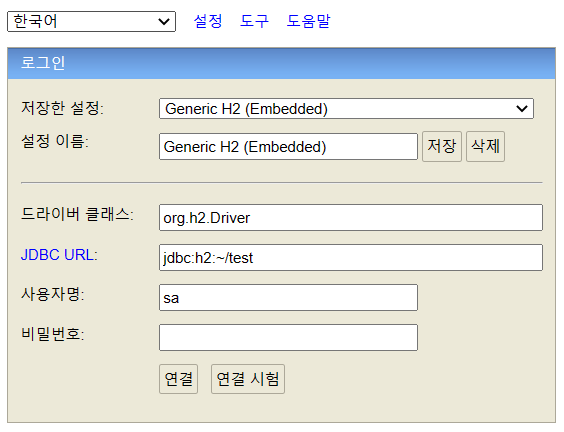Click the 비밀번호: label
The width and height of the screenshot is (564, 432).
coord(53,334)
